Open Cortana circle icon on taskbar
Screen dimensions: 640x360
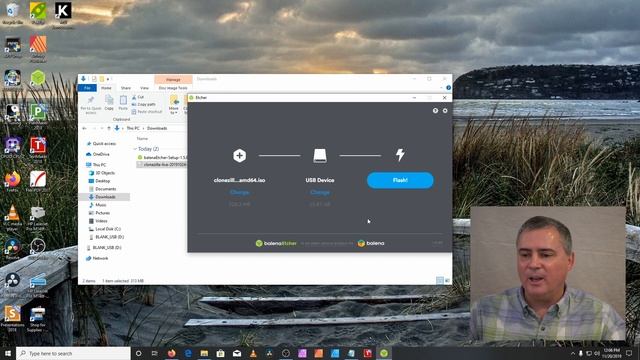[138, 353]
